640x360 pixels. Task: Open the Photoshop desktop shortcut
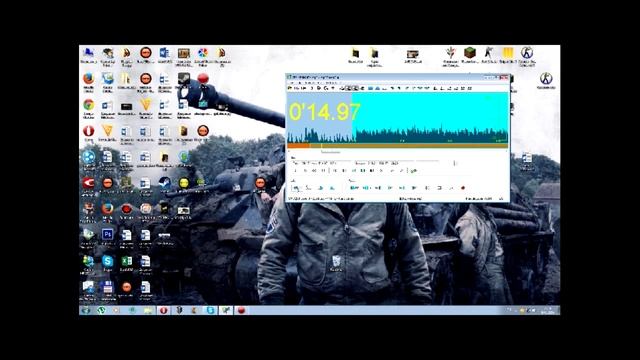tap(107, 235)
